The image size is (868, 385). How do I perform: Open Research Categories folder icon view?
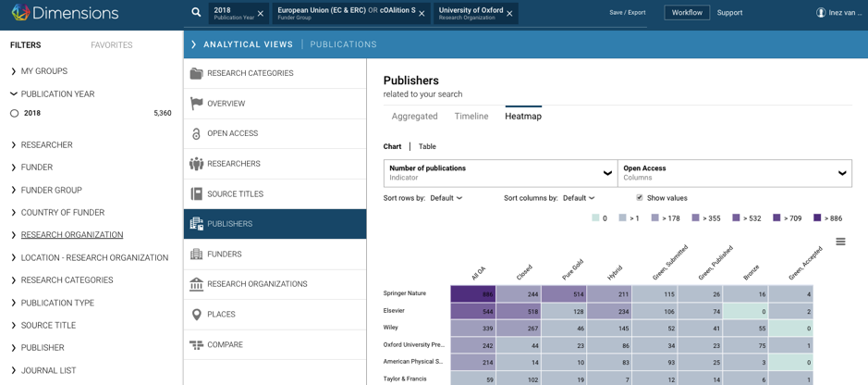tap(196, 73)
